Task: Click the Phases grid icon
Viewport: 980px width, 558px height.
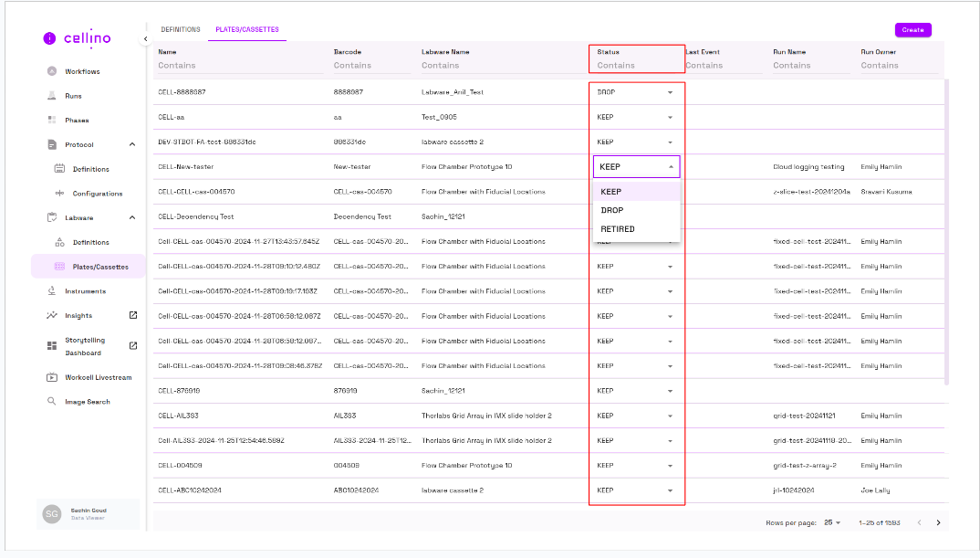Action: (x=52, y=121)
